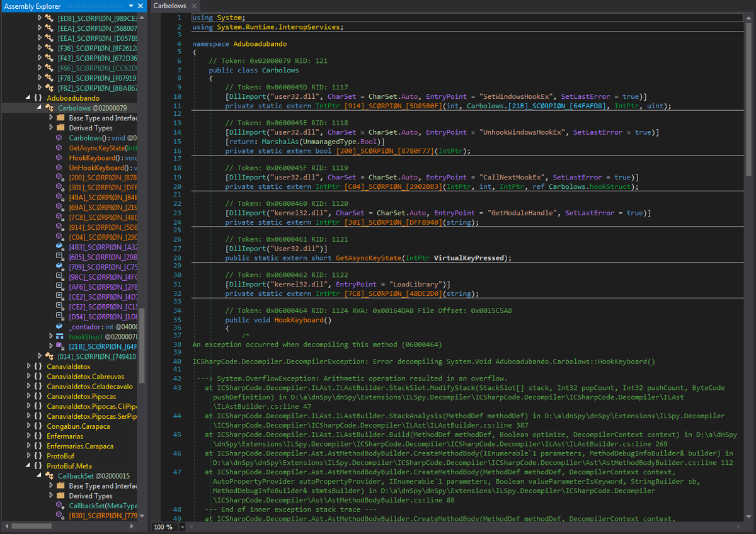Click the class icon of [014]_SCØRPIØN row
This screenshot has width=756, height=534.
[49, 356]
